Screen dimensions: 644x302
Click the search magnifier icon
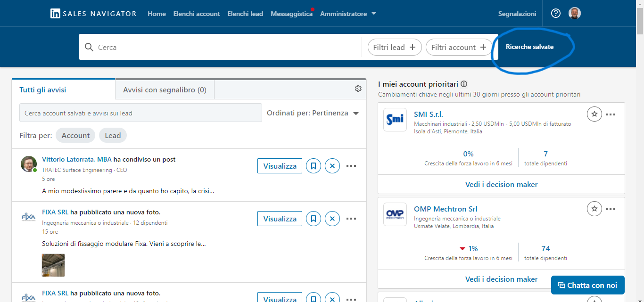click(89, 47)
